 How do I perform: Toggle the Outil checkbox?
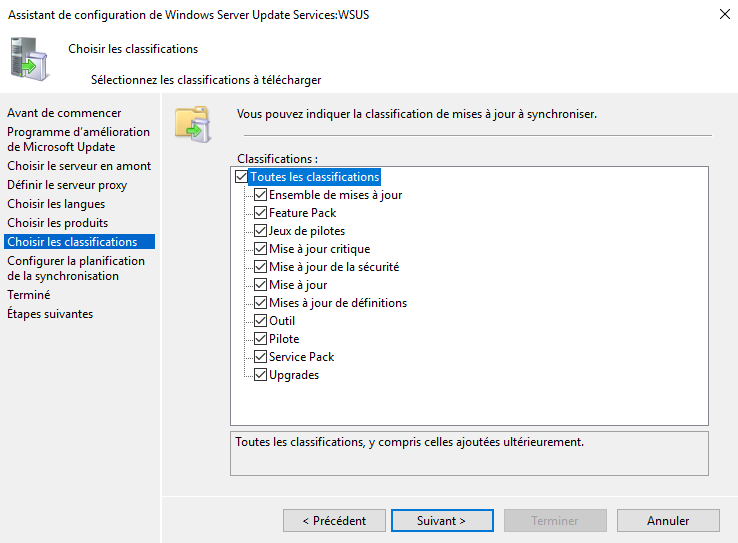(260, 320)
